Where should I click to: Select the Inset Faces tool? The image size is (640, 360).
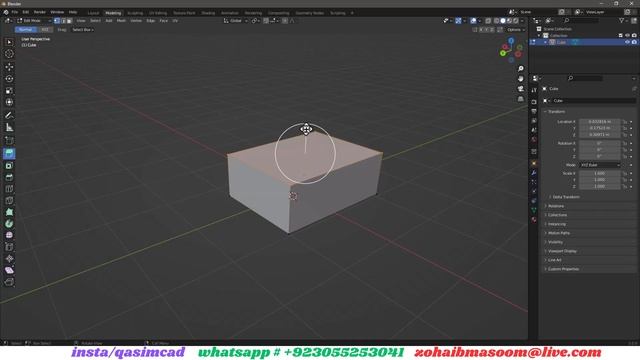[9, 166]
